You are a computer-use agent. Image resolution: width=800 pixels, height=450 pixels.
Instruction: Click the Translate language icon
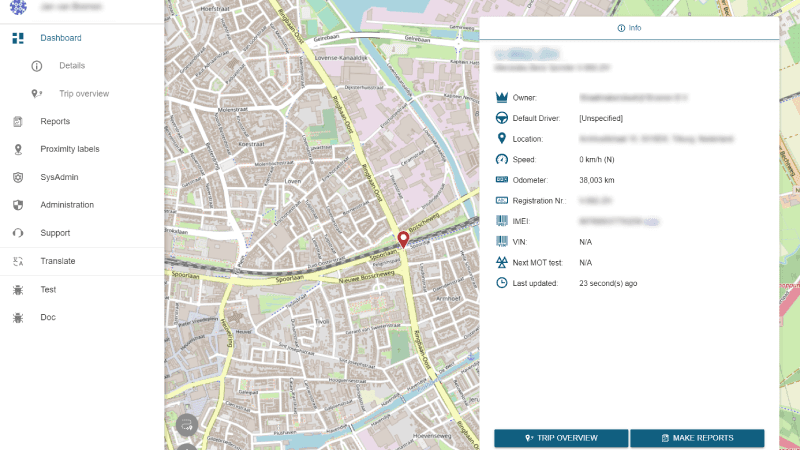18,261
